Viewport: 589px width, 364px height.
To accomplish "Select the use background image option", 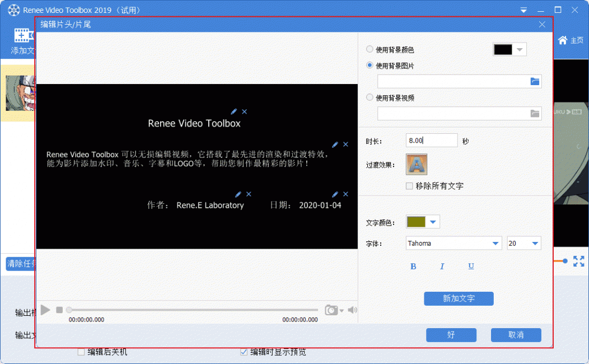I will coord(370,66).
